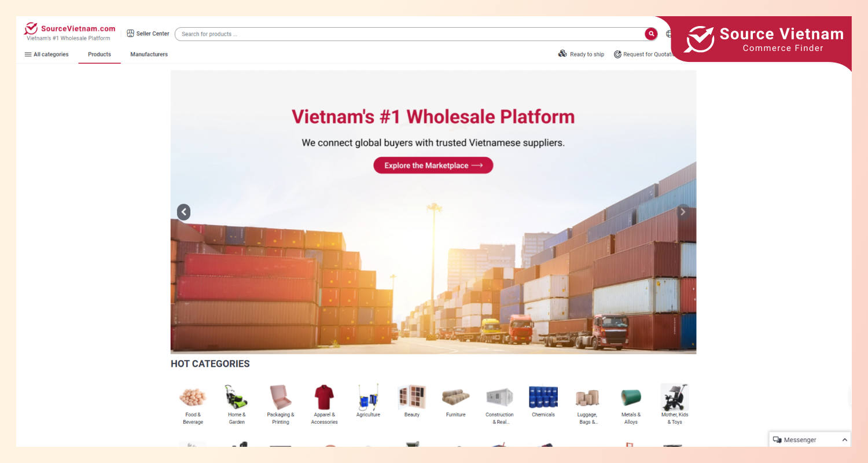Image resolution: width=868 pixels, height=463 pixels.
Task: Open the Packaging & Printing box icon
Action: 281,397
